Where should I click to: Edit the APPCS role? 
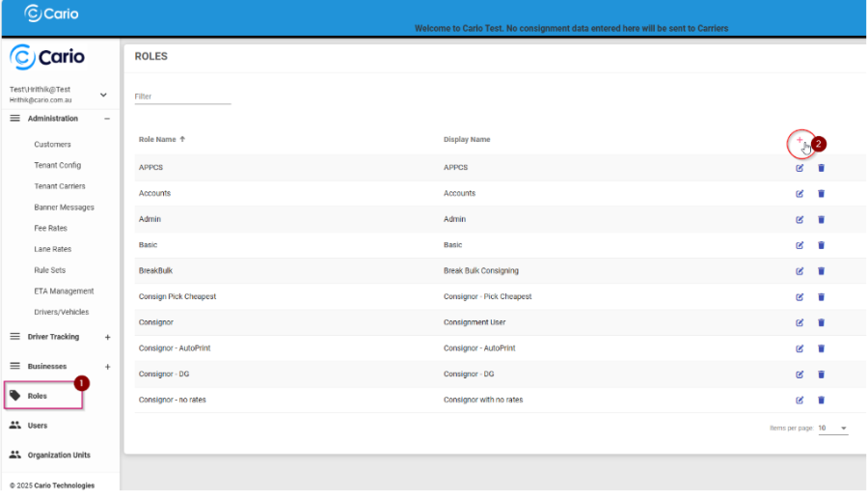pos(800,168)
